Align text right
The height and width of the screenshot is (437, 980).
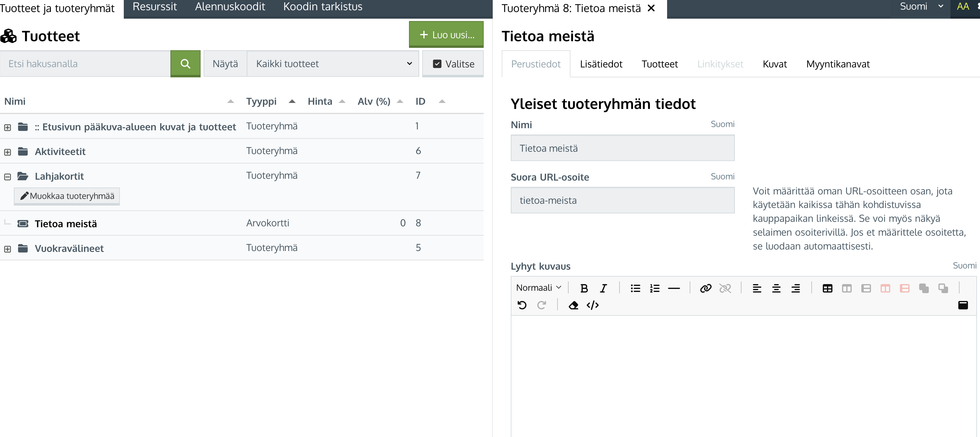[x=795, y=288]
